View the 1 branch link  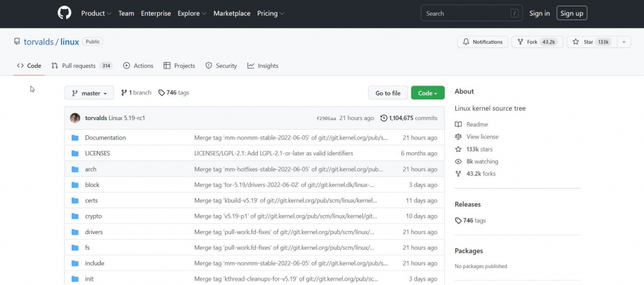[136, 93]
